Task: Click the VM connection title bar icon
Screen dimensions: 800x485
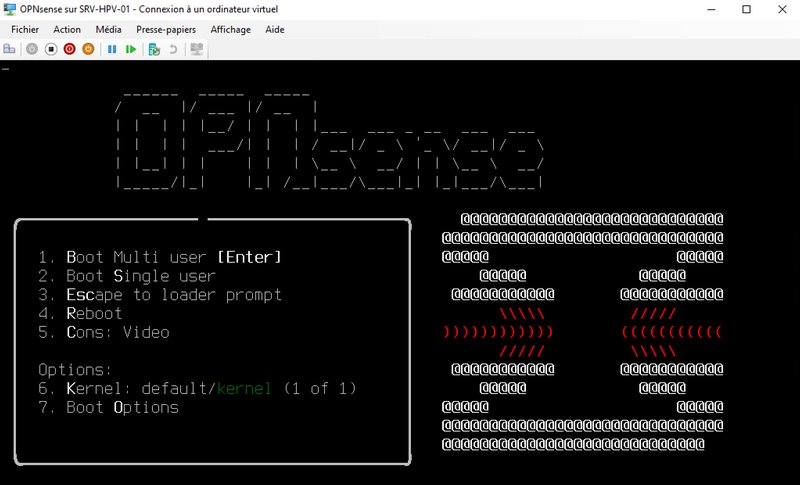Action: tap(10, 9)
